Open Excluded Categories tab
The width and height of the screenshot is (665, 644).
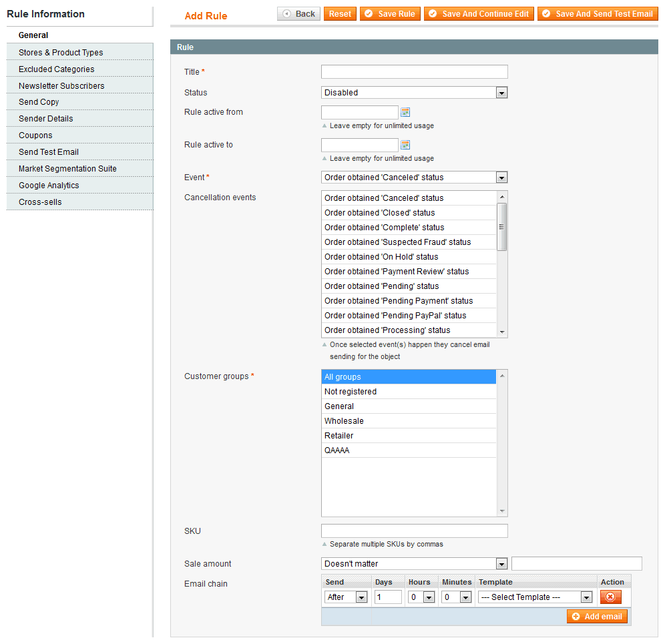(x=79, y=69)
